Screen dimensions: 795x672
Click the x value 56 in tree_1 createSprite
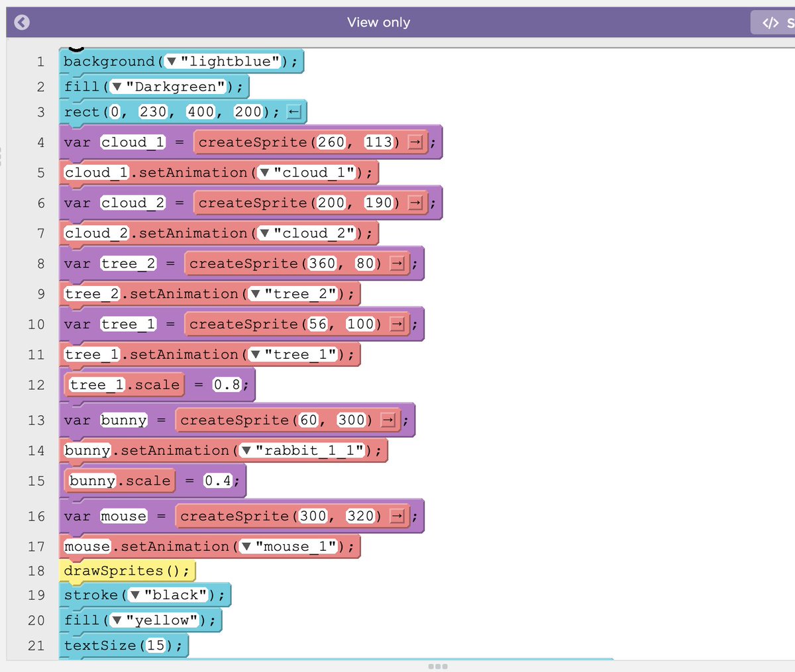coord(317,324)
